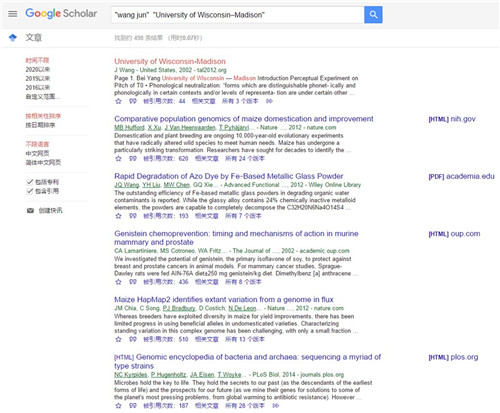Toggle the include patents checkbox

(x=30, y=182)
